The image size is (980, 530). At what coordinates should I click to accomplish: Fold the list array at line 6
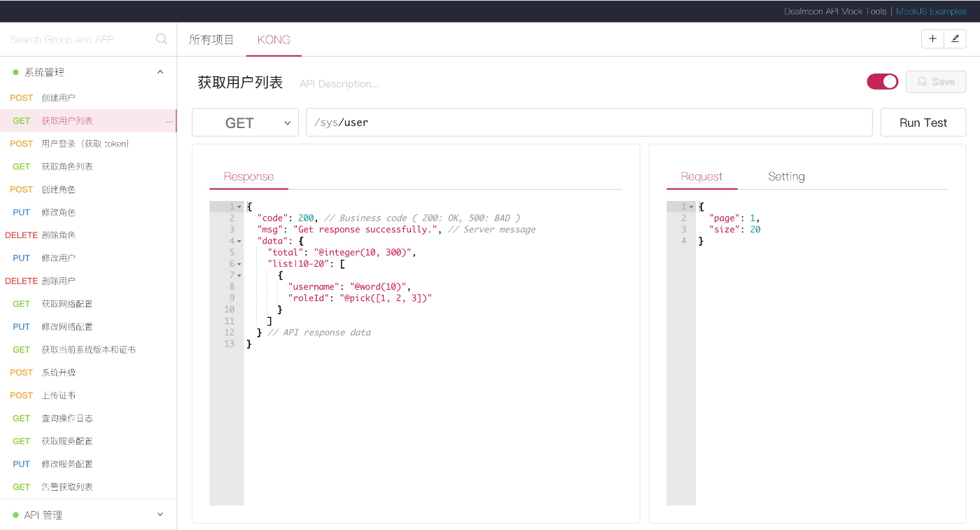tap(239, 264)
